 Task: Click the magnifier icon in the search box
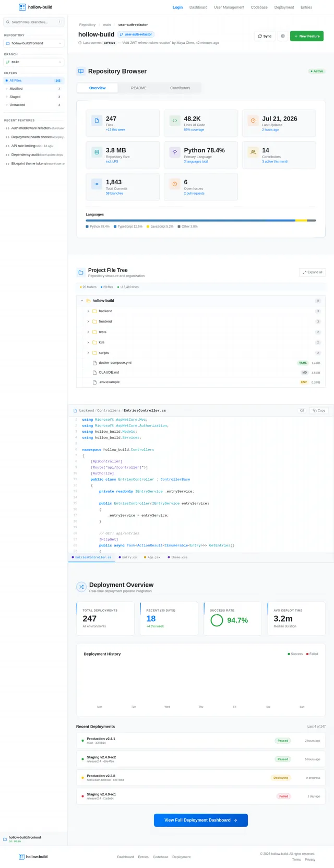pyautogui.click(x=8, y=22)
